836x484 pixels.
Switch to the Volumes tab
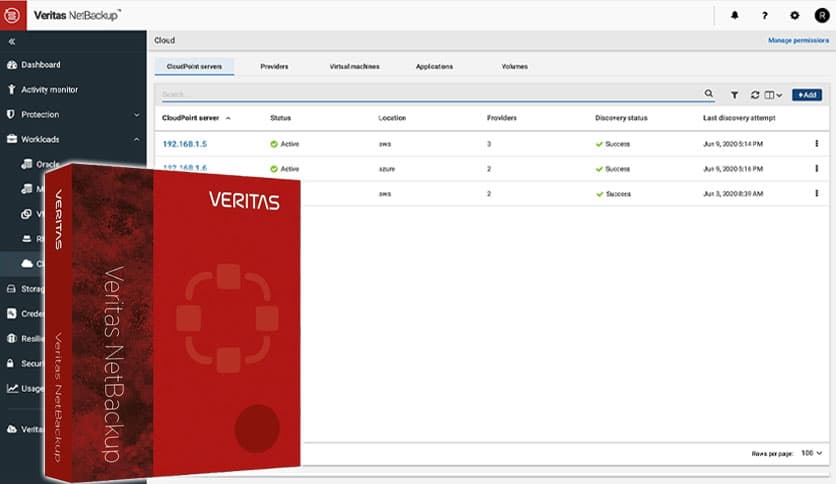point(515,67)
